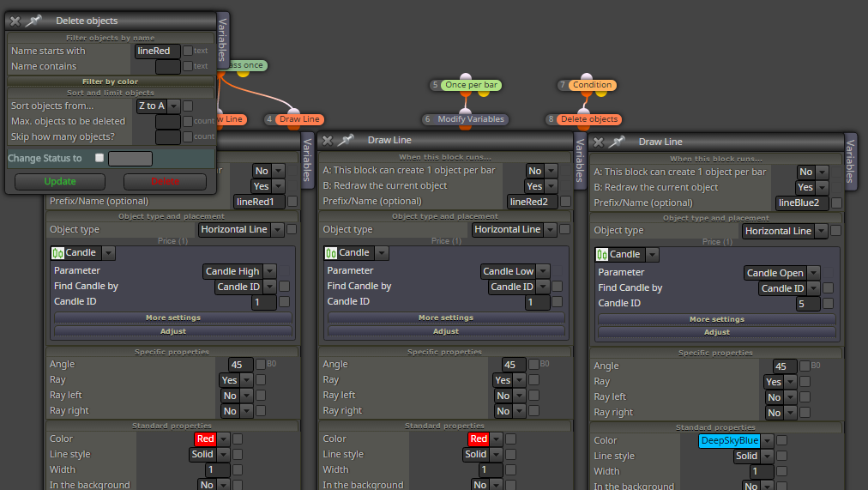The height and width of the screenshot is (490, 868).
Task: Open the Candle Low Parameter dropdown
Action: tap(515, 271)
